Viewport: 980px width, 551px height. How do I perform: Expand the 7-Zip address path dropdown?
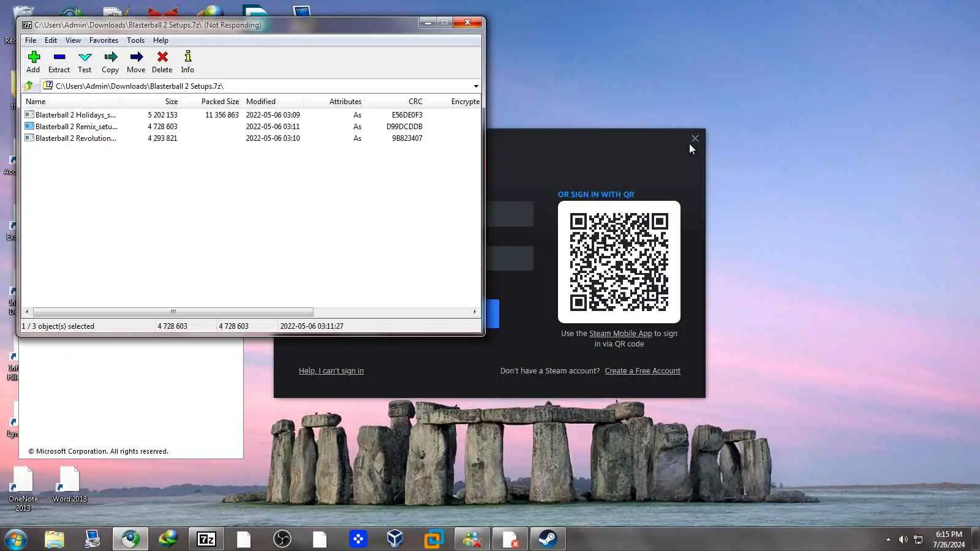[x=476, y=86]
